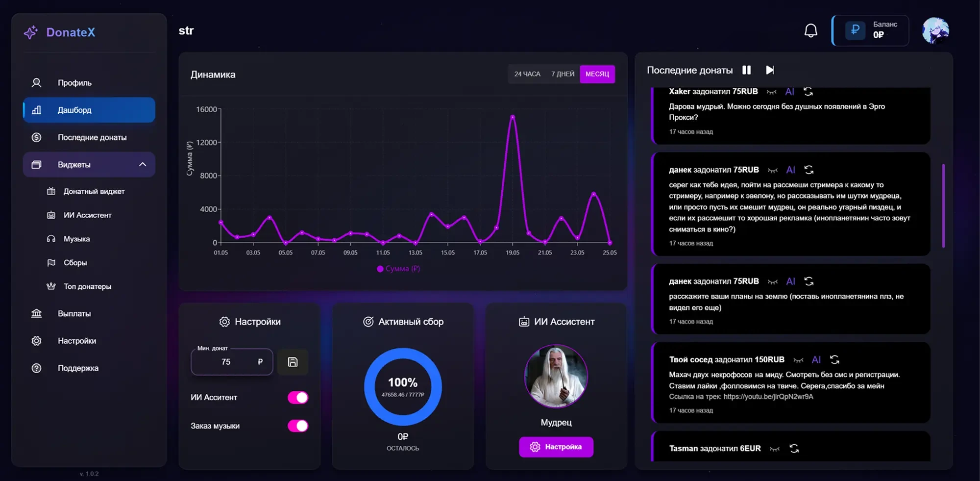Replay the 'Твой сосед' donation alert

pyautogui.click(x=835, y=360)
